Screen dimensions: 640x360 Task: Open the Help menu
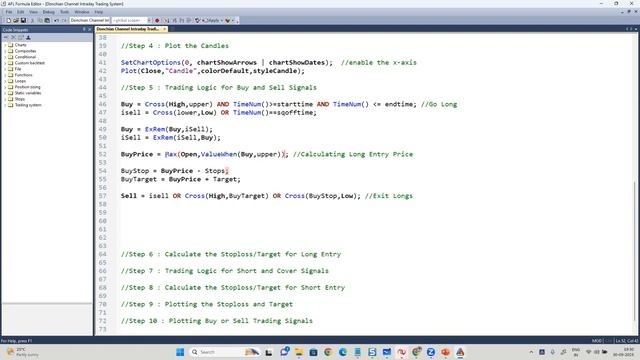click(x=98, y=12)
